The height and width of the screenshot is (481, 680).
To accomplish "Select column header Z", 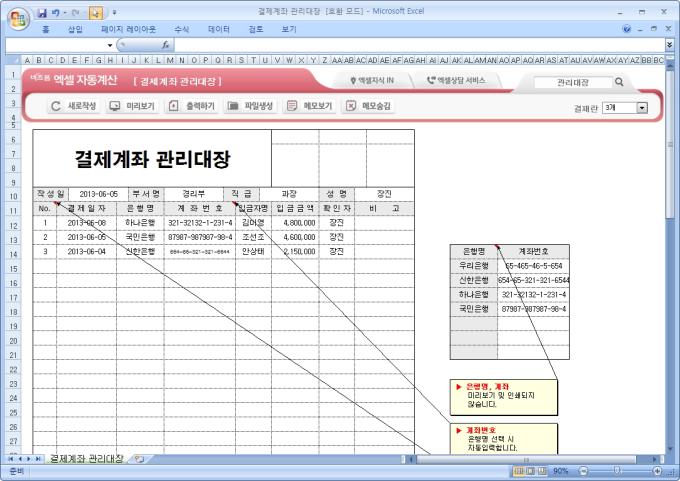I will tap(324, 60).
